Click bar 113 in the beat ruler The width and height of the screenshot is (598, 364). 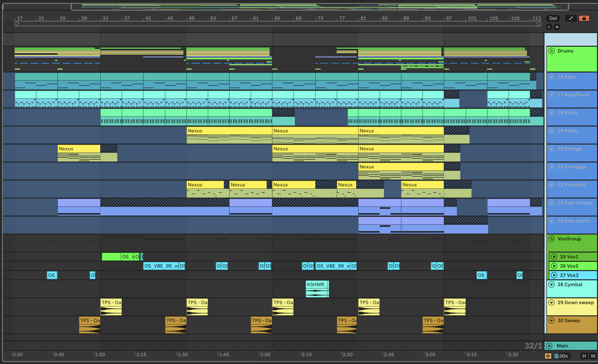point(536,18)
